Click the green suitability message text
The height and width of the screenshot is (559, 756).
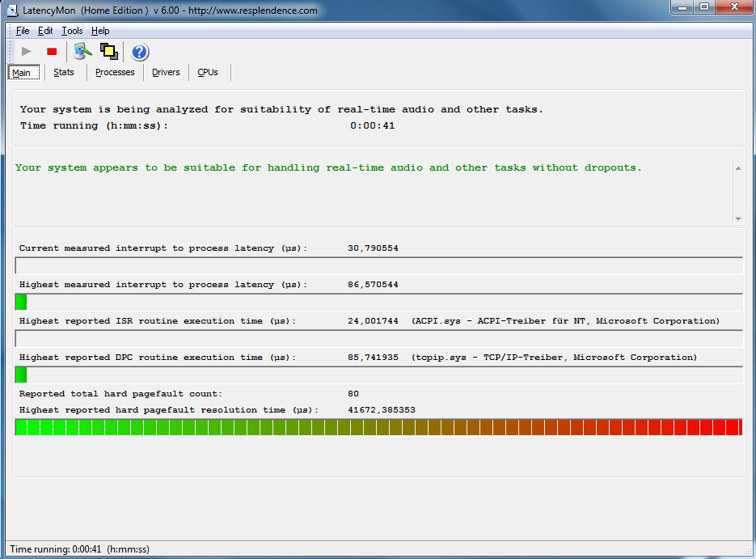click(328, 167)
